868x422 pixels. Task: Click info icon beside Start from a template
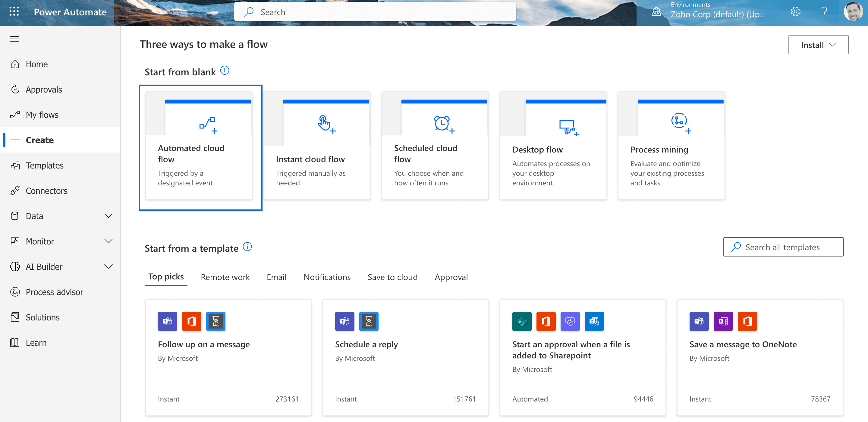pyautogui.click(x=247, y=247)
